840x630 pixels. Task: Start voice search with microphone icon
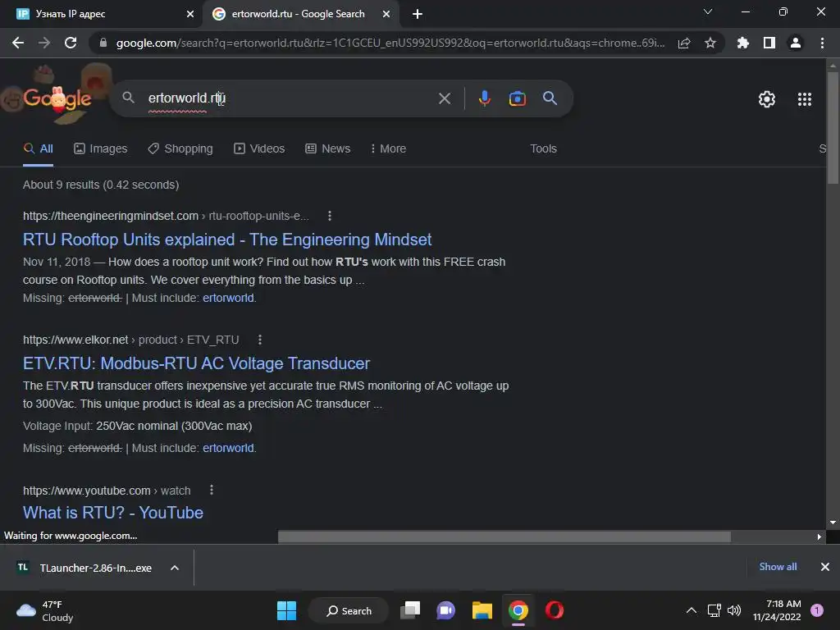coord(485,98)
